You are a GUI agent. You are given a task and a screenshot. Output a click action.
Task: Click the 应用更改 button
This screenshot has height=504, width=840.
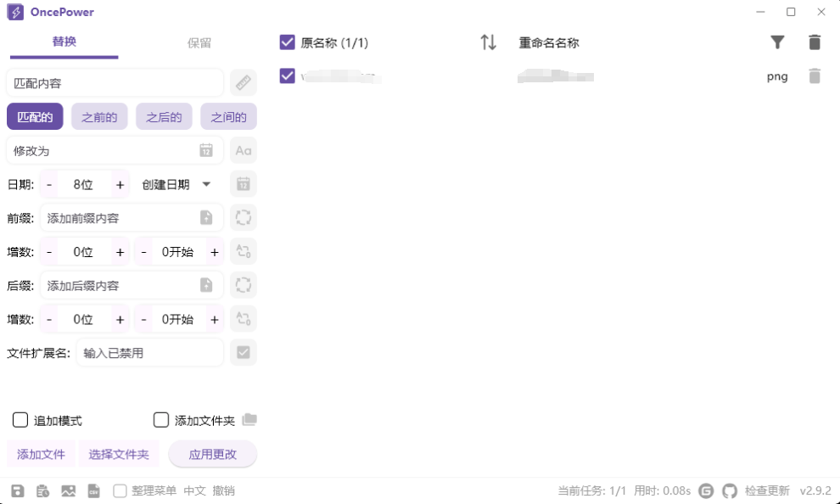(213, 454)
